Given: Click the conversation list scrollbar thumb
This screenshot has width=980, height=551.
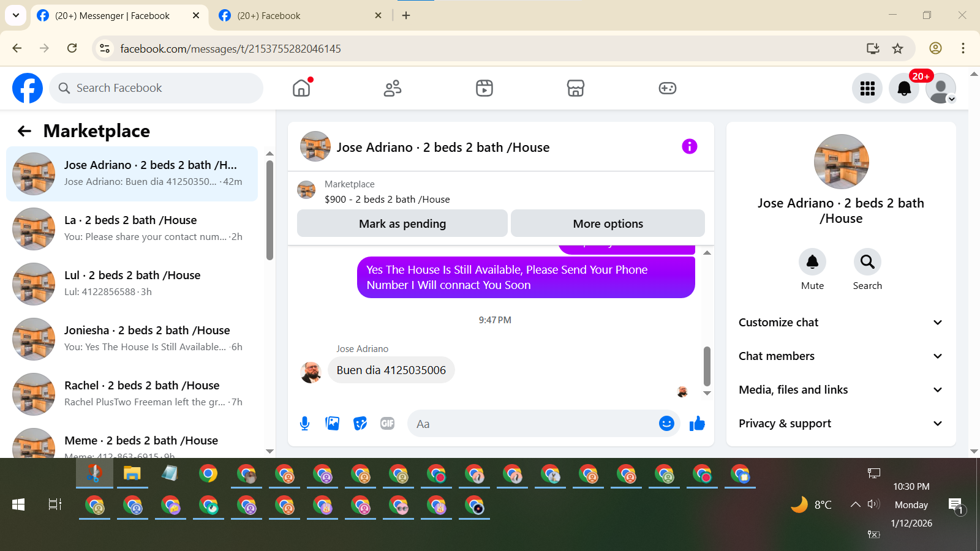Looking at the screenshot, I should (x=269, y=210).
